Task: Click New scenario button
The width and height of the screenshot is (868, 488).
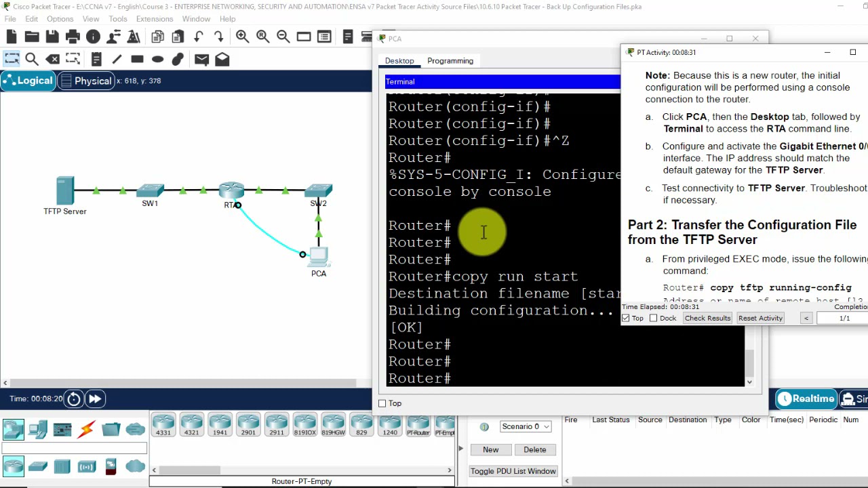Action: click(491, 449)
